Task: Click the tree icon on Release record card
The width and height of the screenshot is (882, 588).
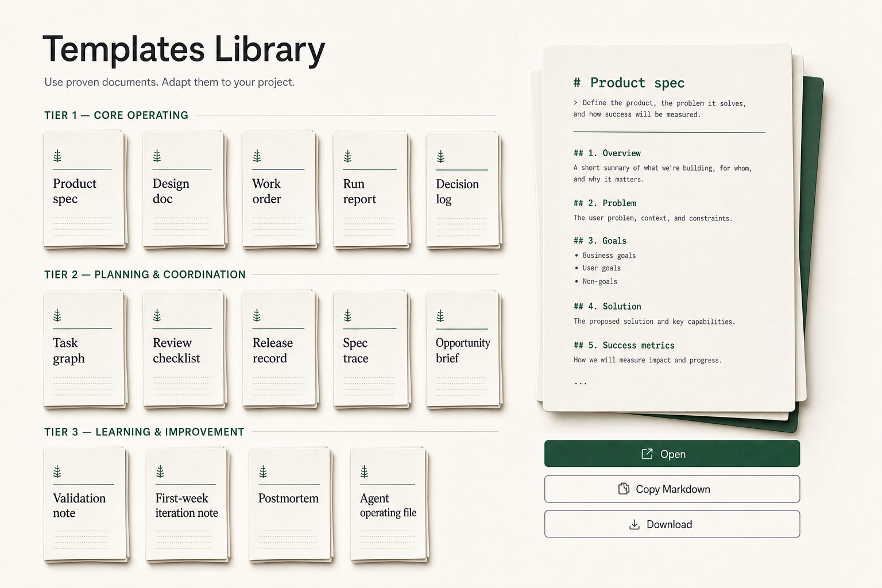Action: [257, 315]
